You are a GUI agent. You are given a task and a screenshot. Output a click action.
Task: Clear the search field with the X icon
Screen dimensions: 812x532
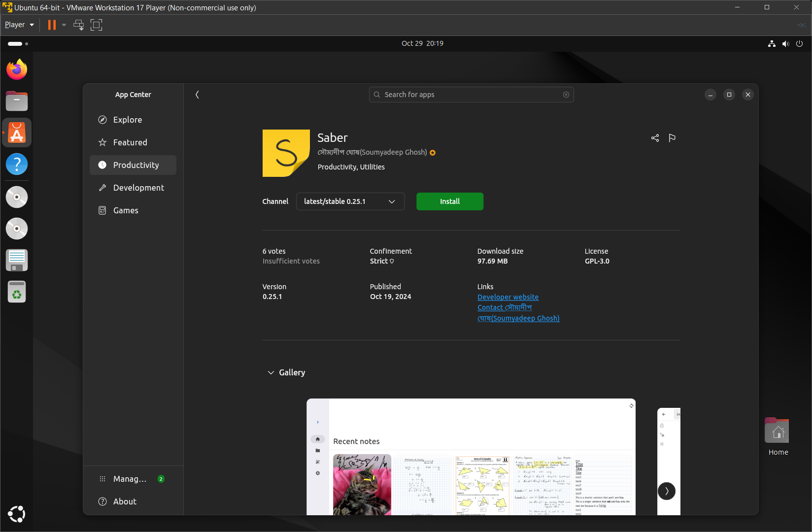tap(566, 95)
